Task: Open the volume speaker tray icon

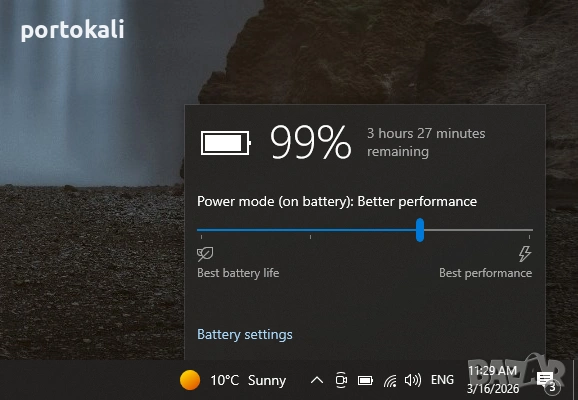Action: tap(412, 380)
